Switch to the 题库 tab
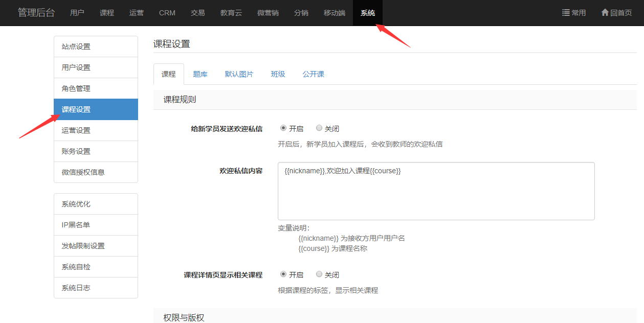Screen dimensions: 644x323 click(200, 74)
